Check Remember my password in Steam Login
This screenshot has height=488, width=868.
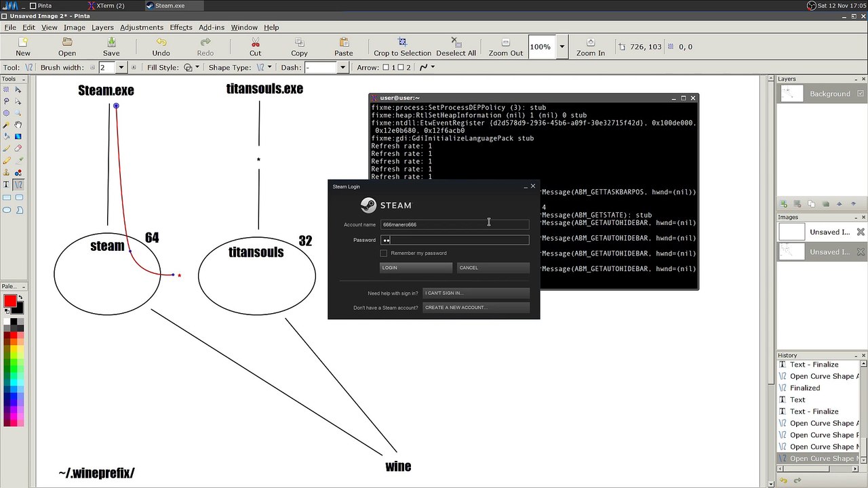(x=384, y=253)
